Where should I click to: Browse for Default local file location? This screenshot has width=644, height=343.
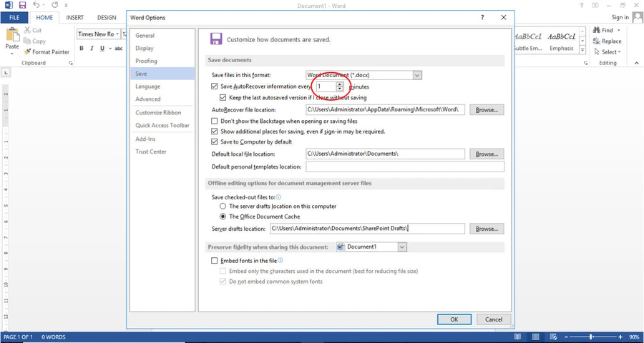point(487,154)
